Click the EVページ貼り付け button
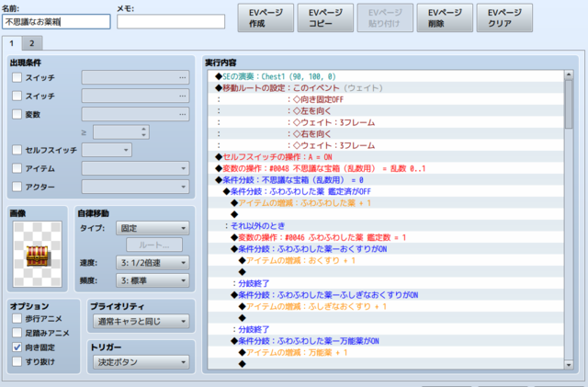 (x=385, y=17)
